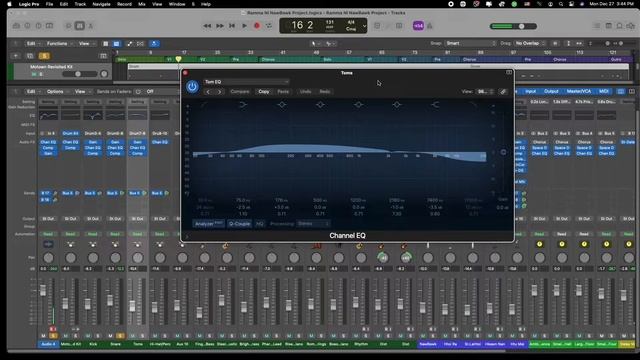This screenshot has width=640, height=360.
Task: Click the Channel EQ link chain icon
Action: coord(503,92)
